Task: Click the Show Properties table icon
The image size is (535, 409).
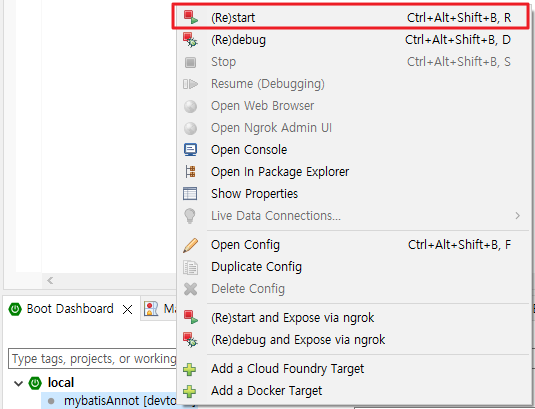Action: pos(190,193)
